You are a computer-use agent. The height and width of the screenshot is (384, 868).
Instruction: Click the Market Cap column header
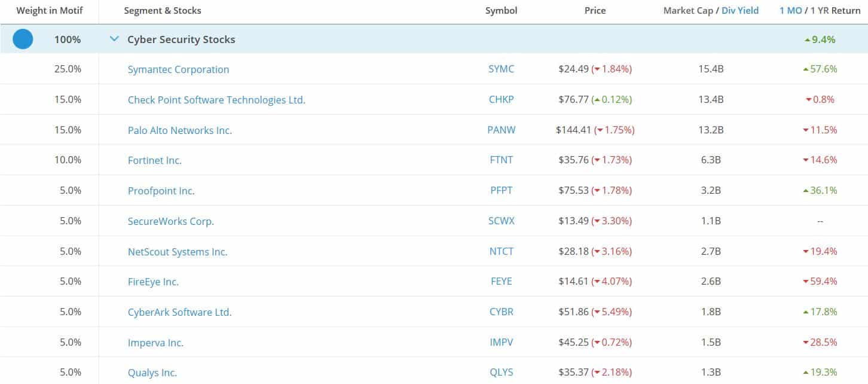pyautogui.click(x=688, y=11)
